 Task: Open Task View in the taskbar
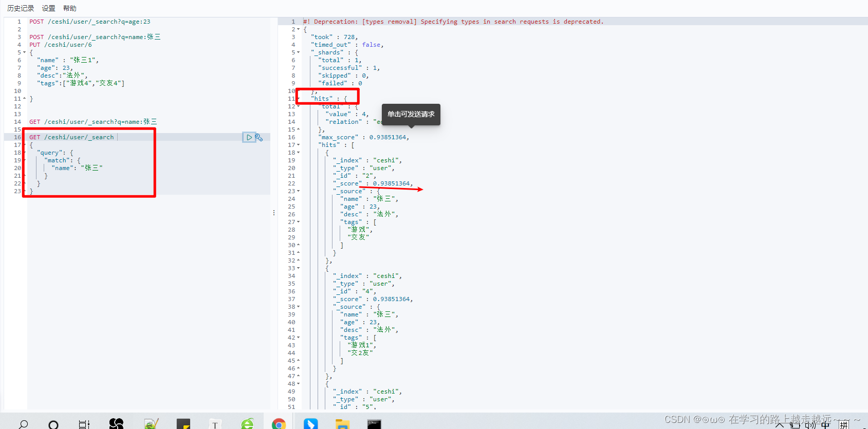coord(84,424)
